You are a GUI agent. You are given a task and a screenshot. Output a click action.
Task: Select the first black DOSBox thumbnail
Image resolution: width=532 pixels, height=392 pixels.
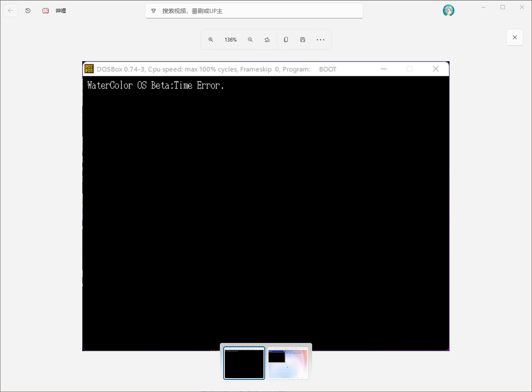pos(244,363)
